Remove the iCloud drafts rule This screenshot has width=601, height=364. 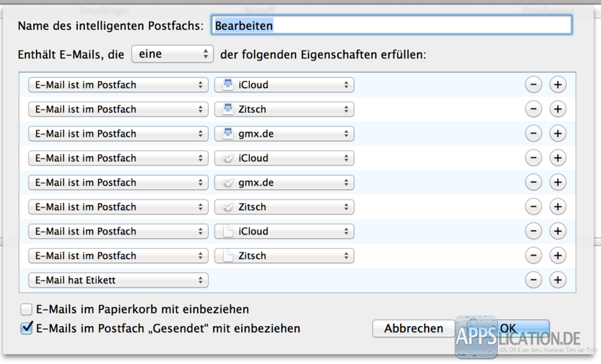[x=533, y=231]
